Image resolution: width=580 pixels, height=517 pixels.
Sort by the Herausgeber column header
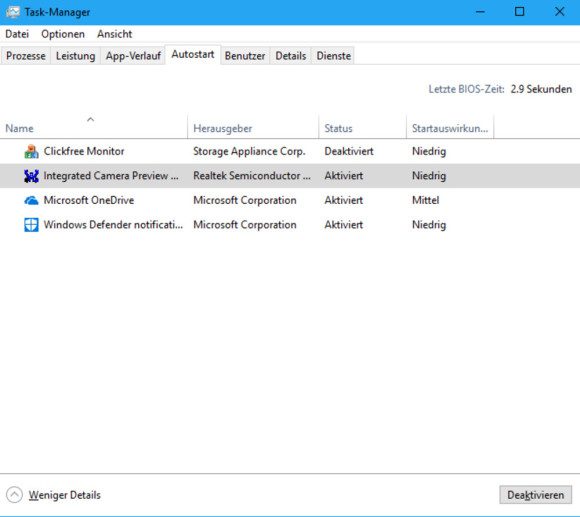click(x=223, y=129)
